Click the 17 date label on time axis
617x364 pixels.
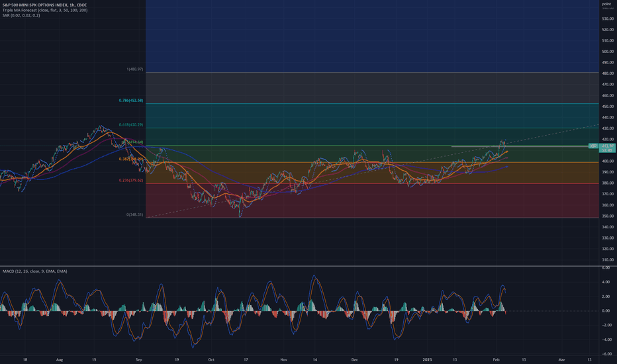(246, 359)
